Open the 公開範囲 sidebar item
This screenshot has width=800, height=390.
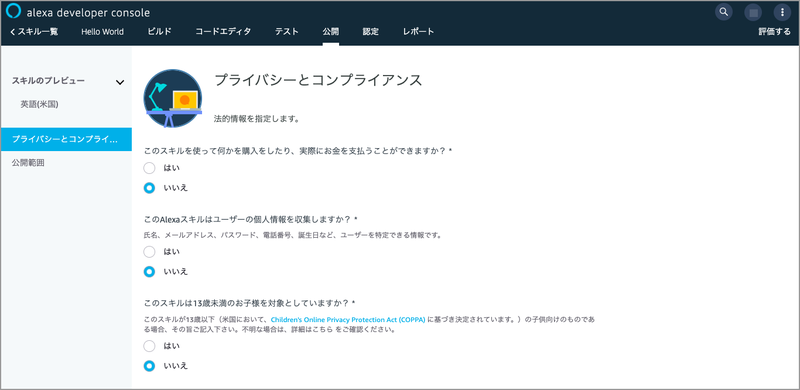click(x=28, y=163)
